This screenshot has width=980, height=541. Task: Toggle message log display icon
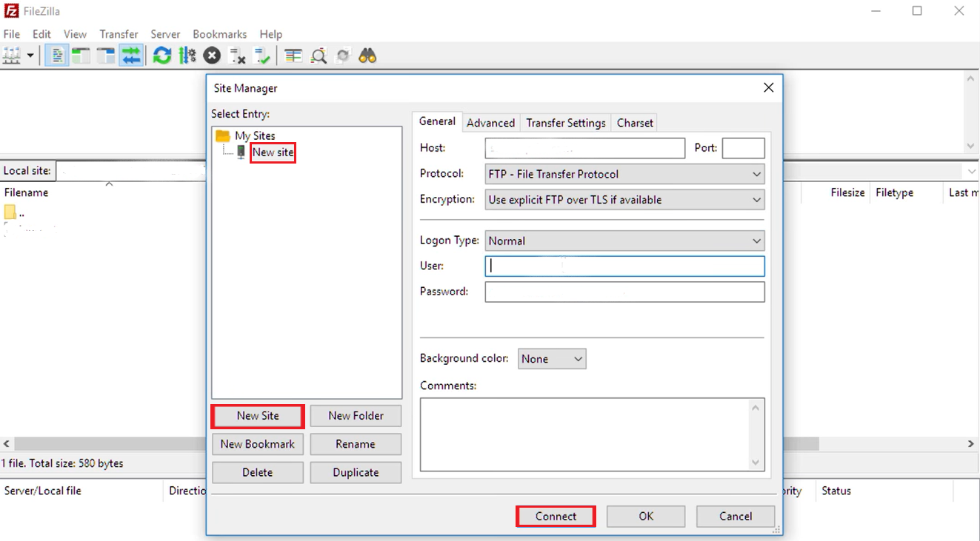pyautogui.click(x=57, y=56)
